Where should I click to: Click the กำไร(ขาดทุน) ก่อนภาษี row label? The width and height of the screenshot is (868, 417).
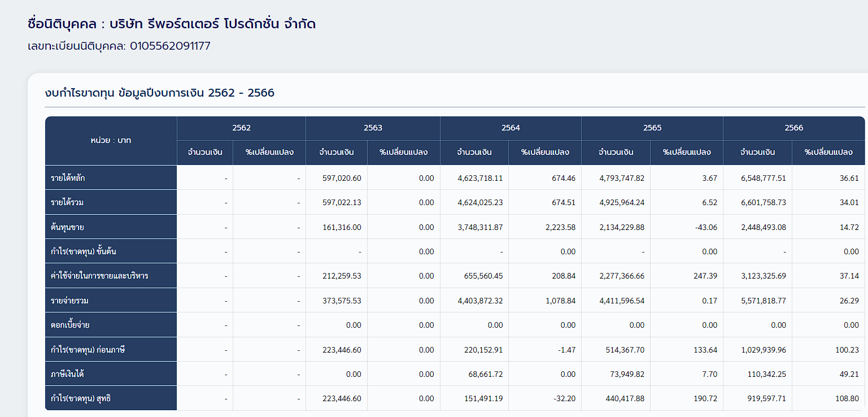111,350
